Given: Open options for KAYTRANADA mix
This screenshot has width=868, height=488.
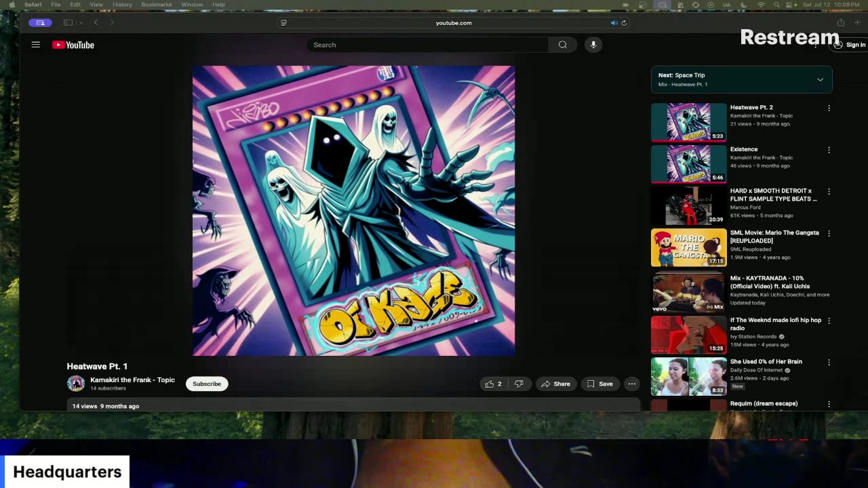Looking at the screenshot, I should click(x=829, y=279).
